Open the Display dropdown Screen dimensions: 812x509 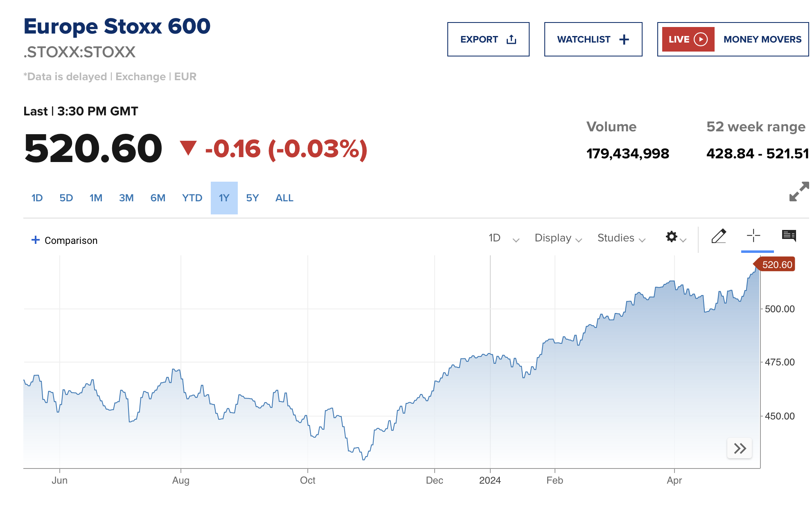coord(558,238)
